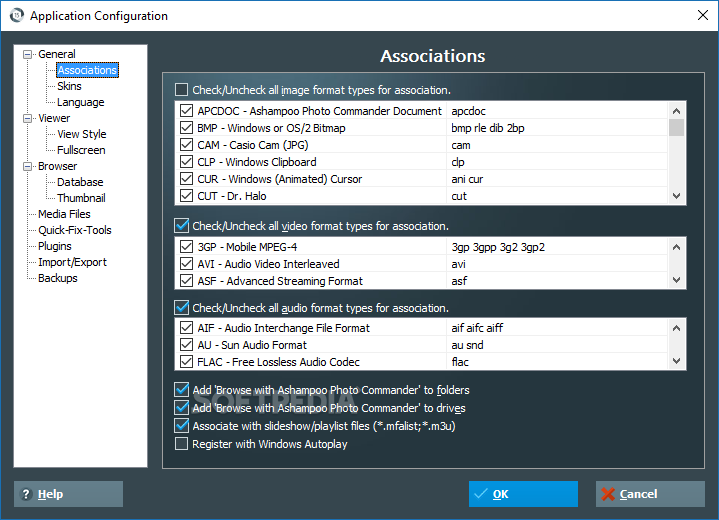The height and width of the screenshot is (520, 719).
Task: Click the red X icon on Cancel button
Action: point(608,494)
